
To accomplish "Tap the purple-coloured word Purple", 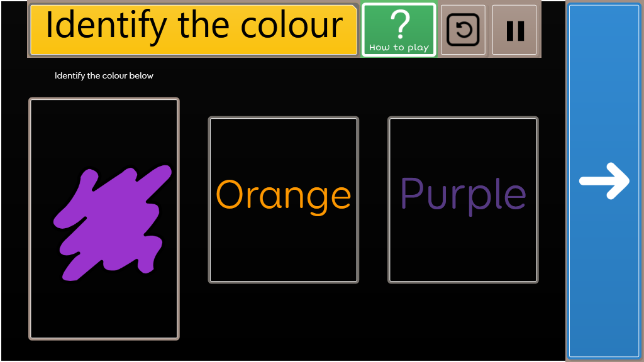I will 463,196.
